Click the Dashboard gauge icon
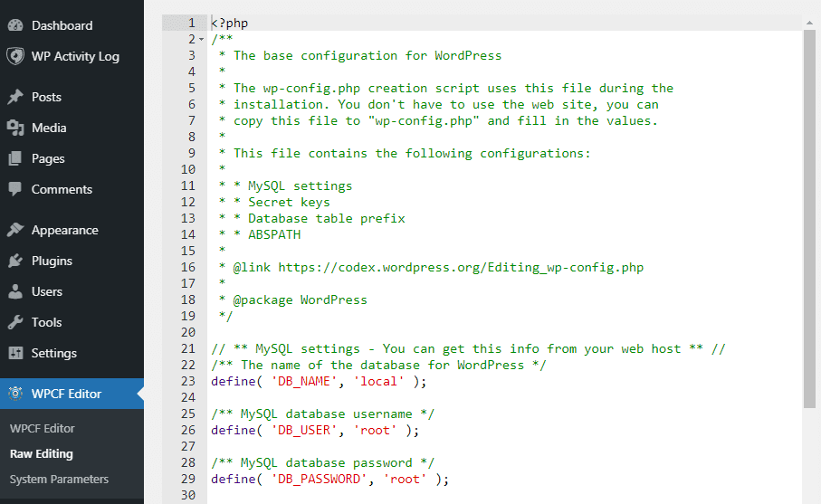 15,25
